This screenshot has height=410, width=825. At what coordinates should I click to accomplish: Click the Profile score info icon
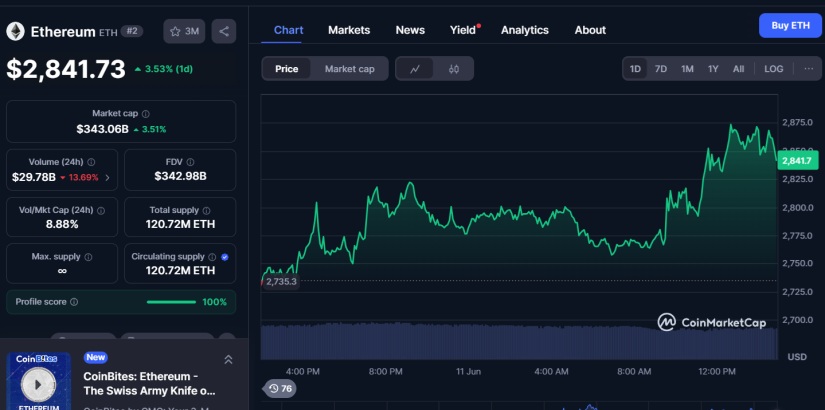(x=74, y=302)
